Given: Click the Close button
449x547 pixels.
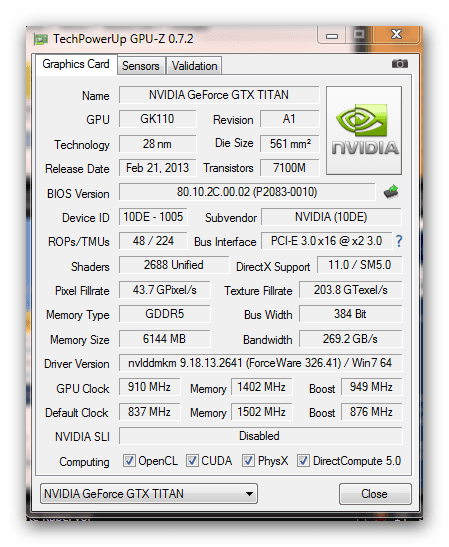Looking at the screenshot, I should [x=375, y=494].
